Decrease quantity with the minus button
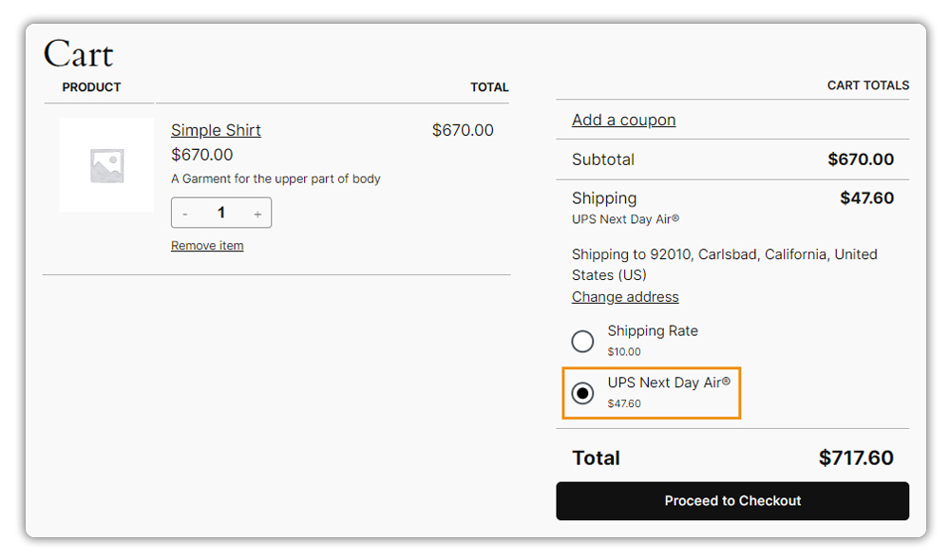 pyautogui.click(x=185, y=214)
